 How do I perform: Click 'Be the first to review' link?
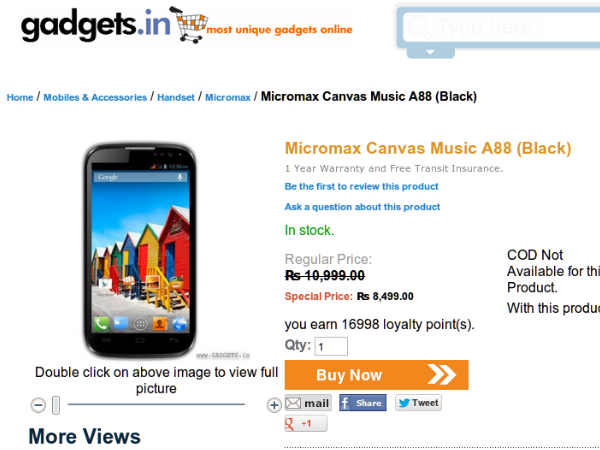[x=361, y=187]
